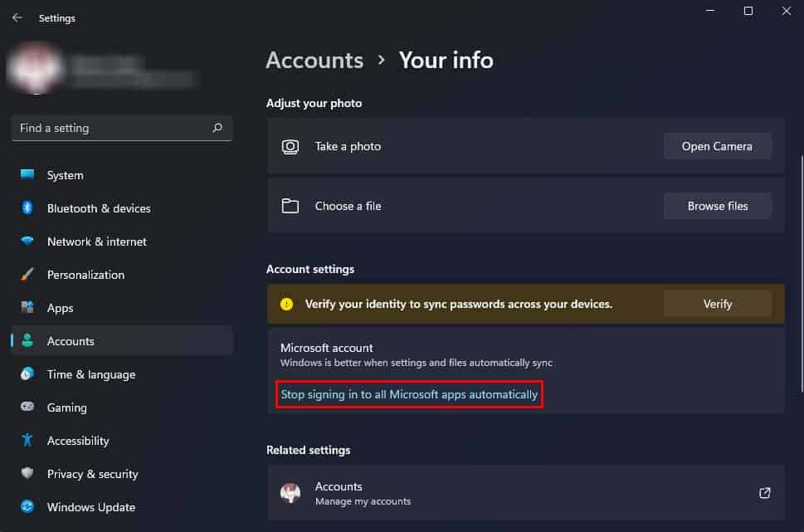Open Network & internet settings
Viewport: 804px width, 532px height.
tap(121, 242)
